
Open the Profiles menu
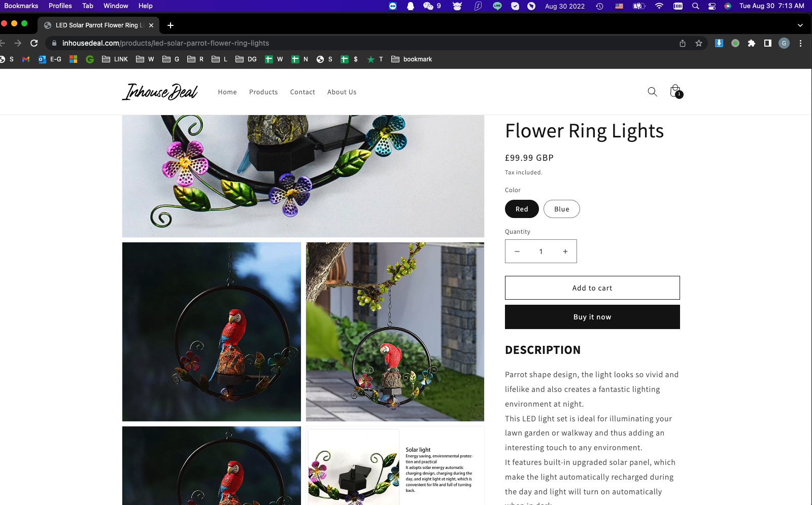click(x=60, y=6)
